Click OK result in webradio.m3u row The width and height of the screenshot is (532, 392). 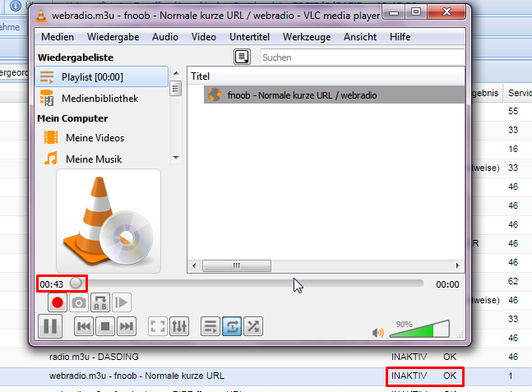pos(450,376)
